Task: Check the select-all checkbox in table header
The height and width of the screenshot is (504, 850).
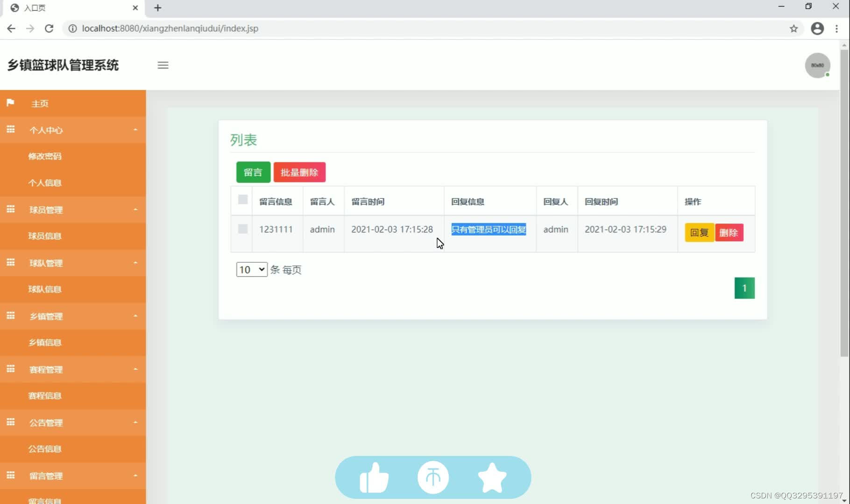Action: tap(242, 199)
